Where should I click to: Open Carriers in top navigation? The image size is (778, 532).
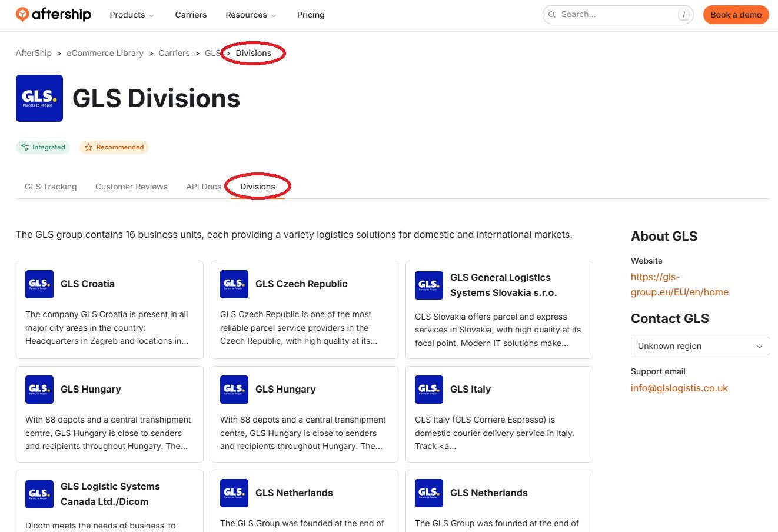click(191, 15)
